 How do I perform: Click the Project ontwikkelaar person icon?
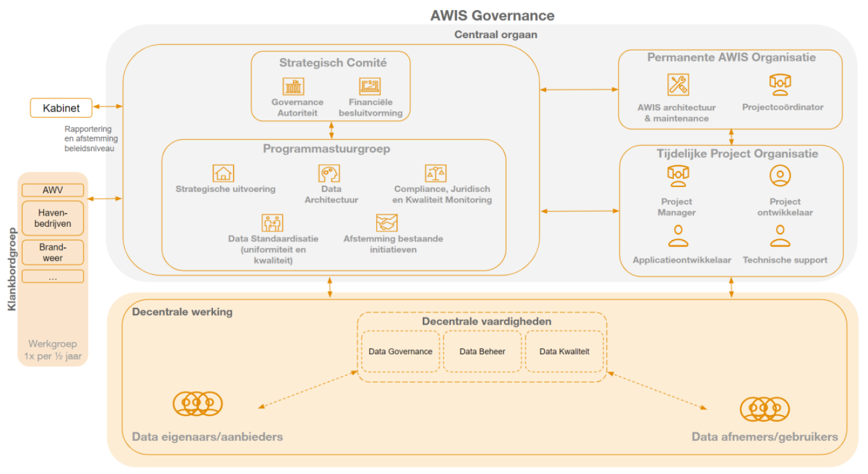tap(780, 176)
